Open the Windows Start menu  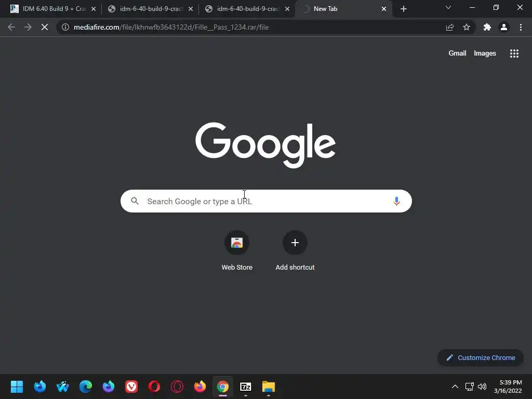[x=17, y=387]
